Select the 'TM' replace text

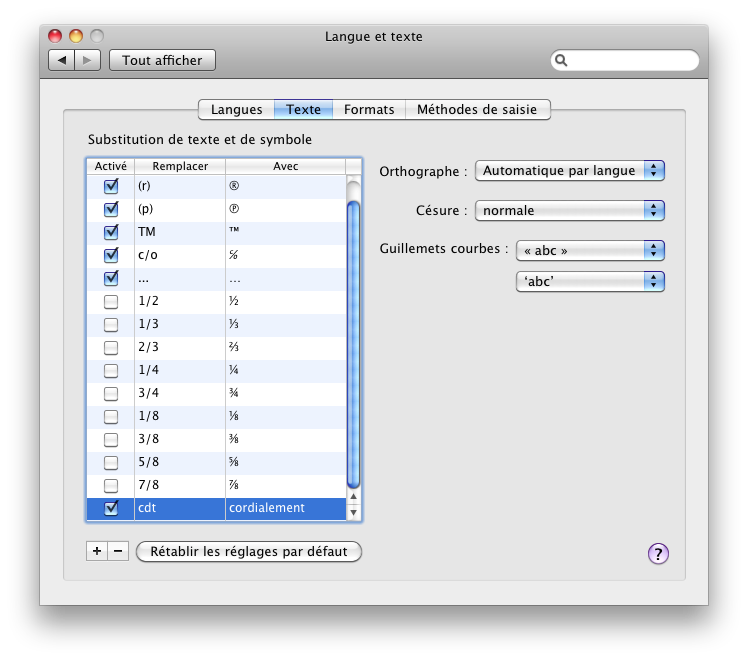147,232
